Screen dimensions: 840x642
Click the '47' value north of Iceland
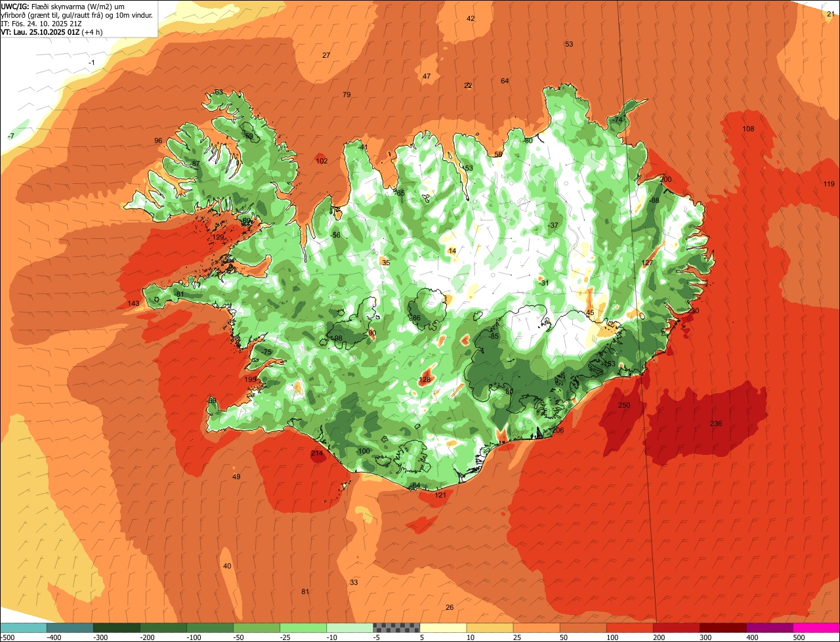point(427,76)
